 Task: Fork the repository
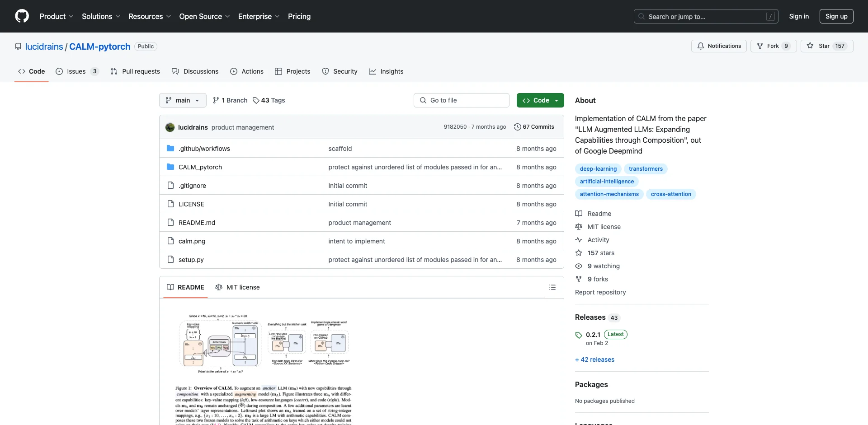(x=774, y=46)
